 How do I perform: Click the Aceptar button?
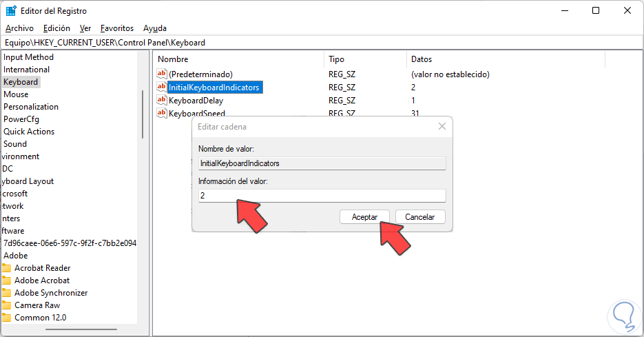coord(364,217)
